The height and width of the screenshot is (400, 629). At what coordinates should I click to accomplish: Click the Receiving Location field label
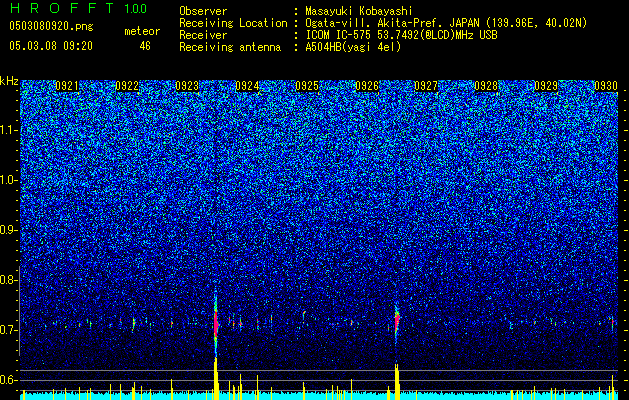(233, 23)
